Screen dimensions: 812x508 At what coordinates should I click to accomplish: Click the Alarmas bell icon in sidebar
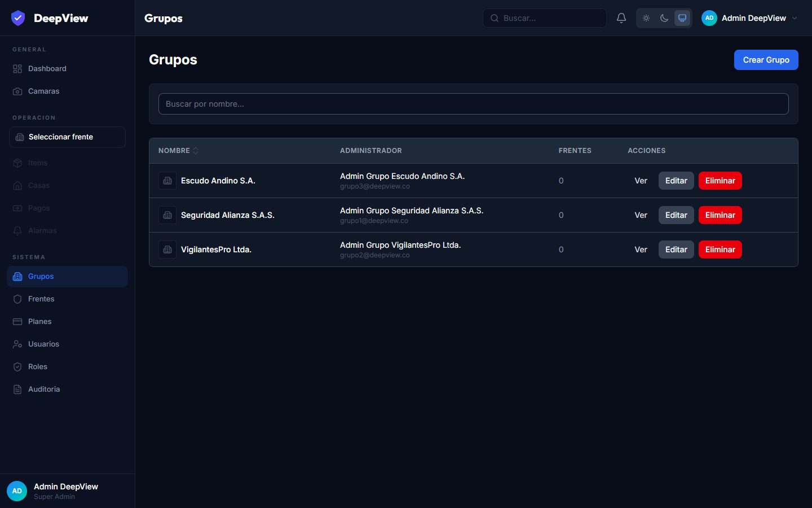coord(17,231)
